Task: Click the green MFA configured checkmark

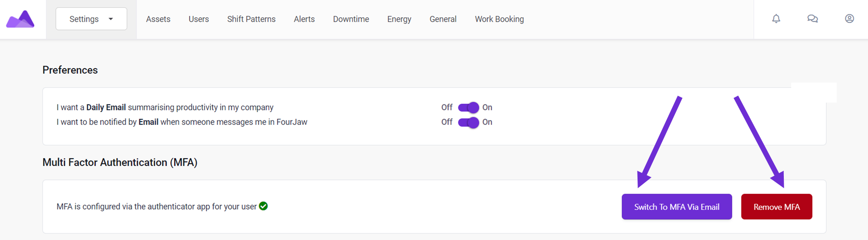Action: (x=263, y=206)
